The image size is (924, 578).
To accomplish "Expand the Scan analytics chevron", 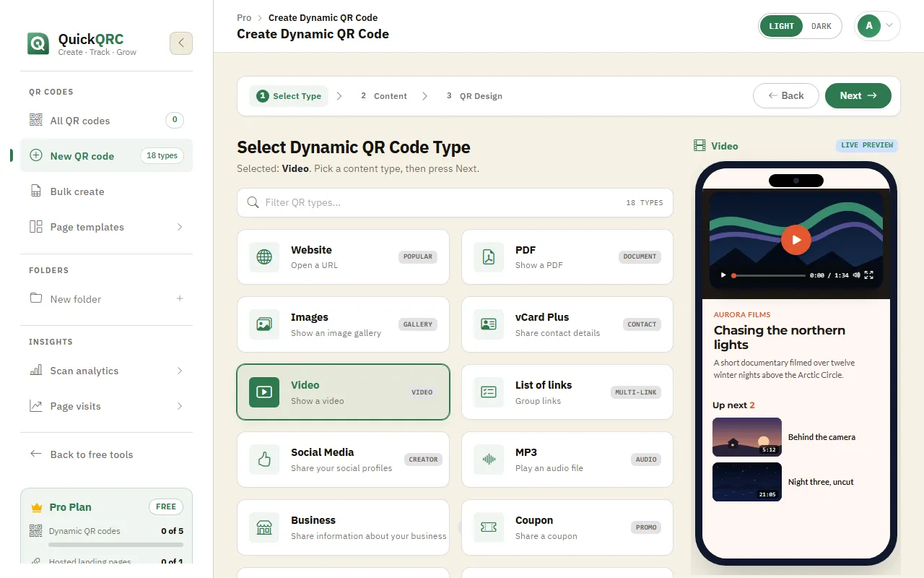I will pyautogui.click(x=180, y=371).
